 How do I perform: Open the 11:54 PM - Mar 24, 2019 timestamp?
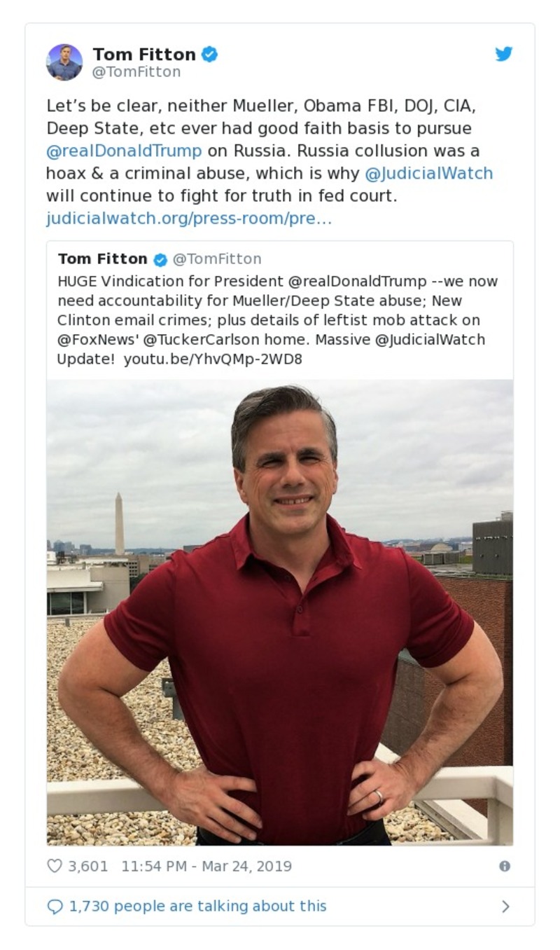206,867
